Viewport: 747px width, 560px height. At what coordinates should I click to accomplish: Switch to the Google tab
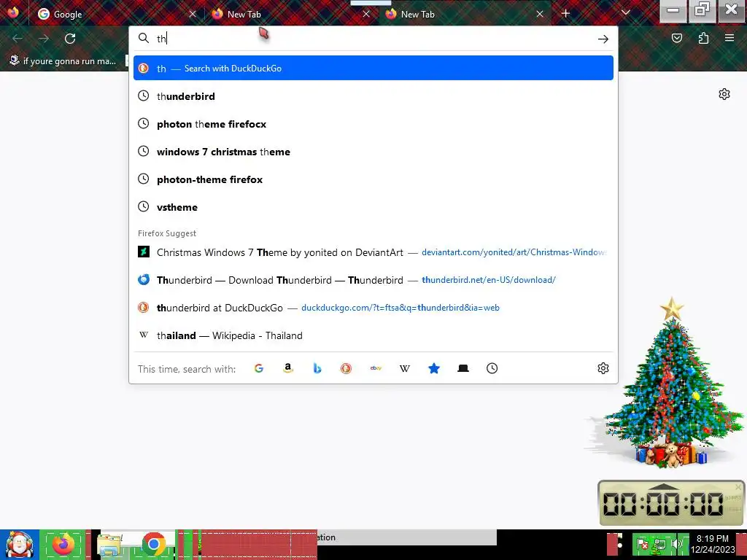(x=116, y=14)
